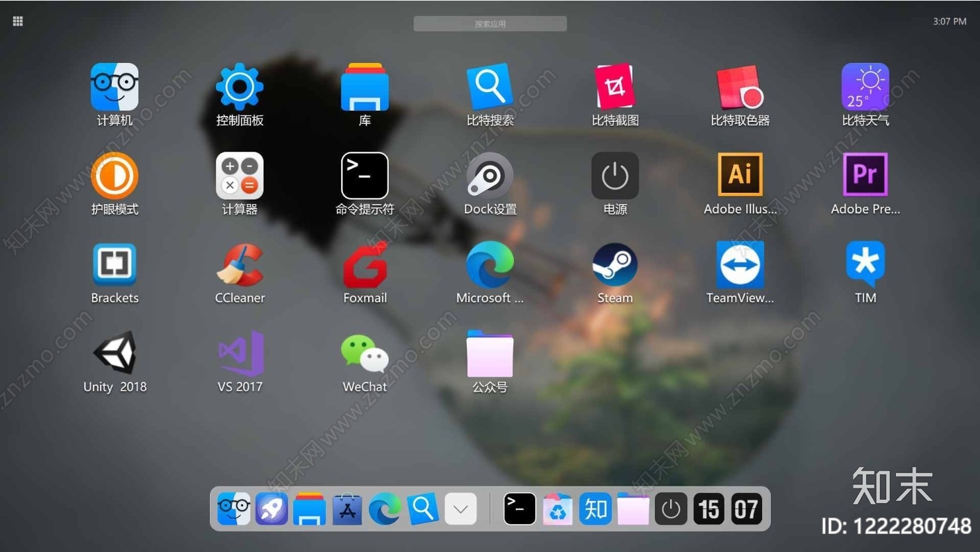Open the Brackets editor

tap(115, 264)
